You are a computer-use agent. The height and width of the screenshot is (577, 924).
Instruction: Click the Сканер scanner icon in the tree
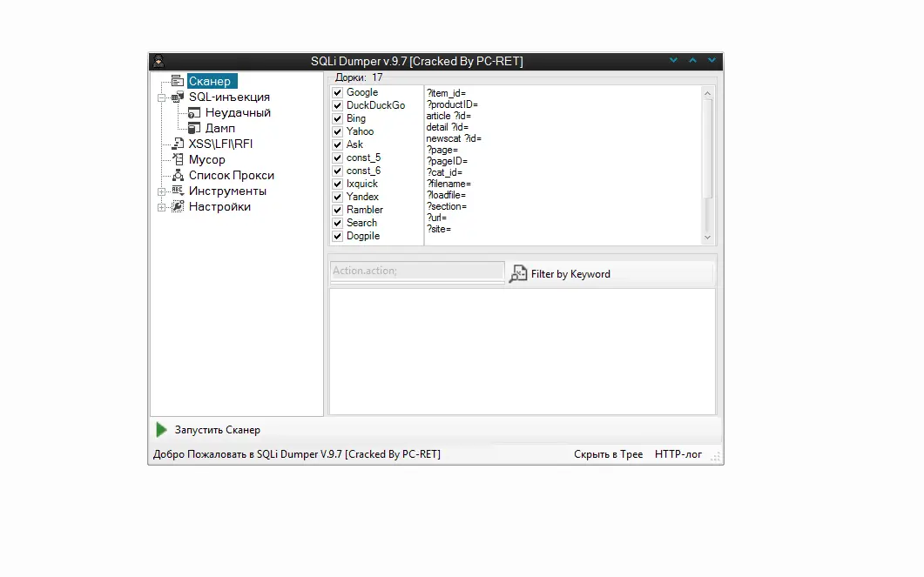(178, 81)
